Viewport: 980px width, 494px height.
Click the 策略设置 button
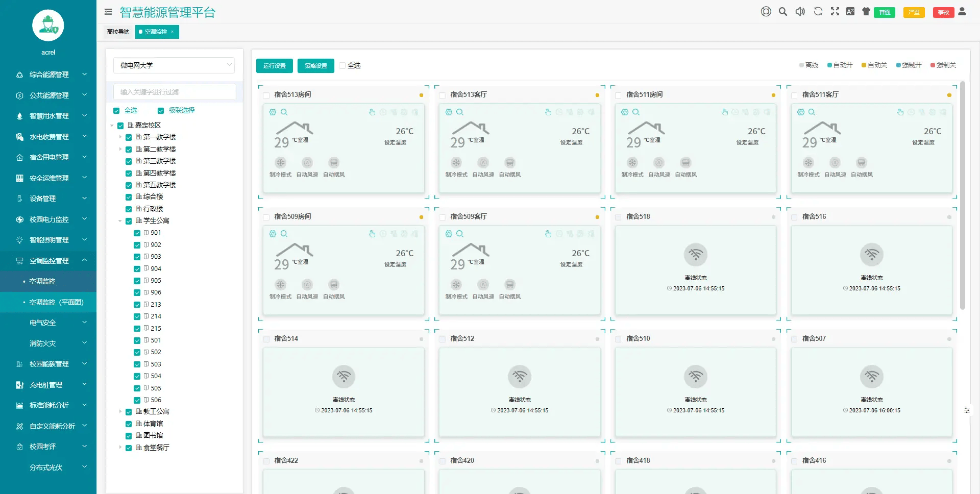coord(316,66)
